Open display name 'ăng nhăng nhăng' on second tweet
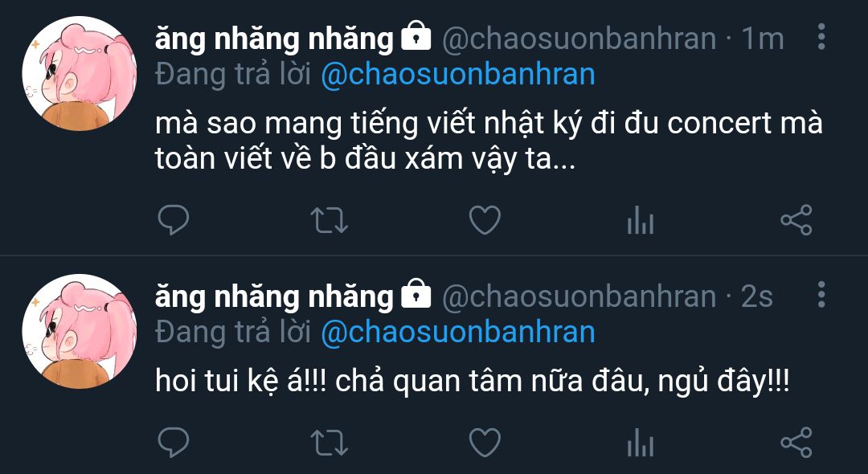Viewport: 868px width, 474px height. pyautogui.click(x=274, y=297)
